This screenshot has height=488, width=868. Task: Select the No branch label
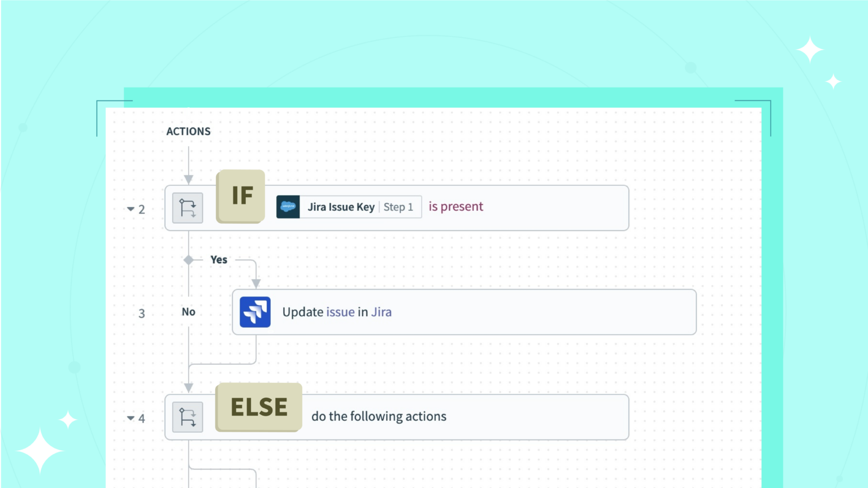click(188, 311)
